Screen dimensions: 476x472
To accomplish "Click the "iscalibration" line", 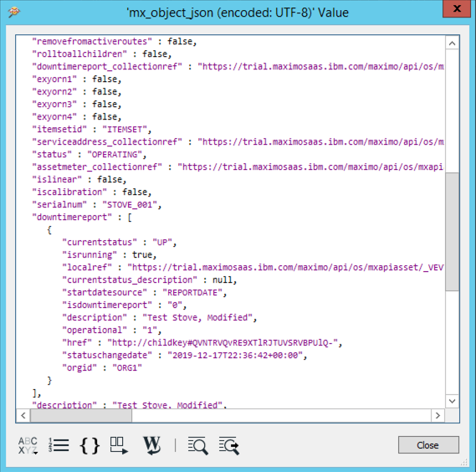I will (x=92, y=192).
